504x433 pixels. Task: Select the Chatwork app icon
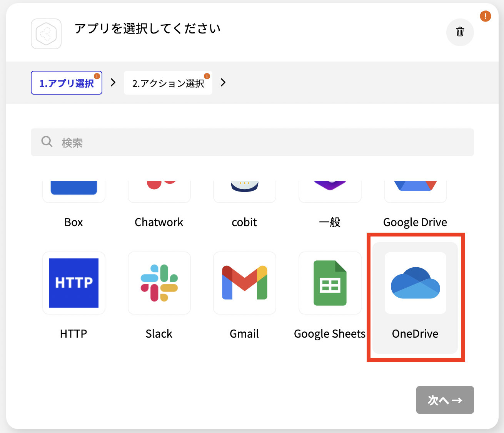click(159, 185)
